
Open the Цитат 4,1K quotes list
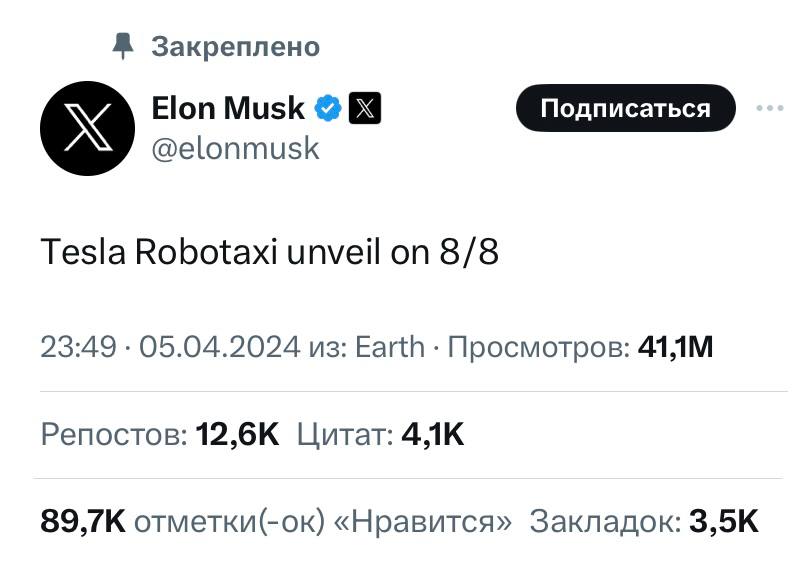[381, 434]
